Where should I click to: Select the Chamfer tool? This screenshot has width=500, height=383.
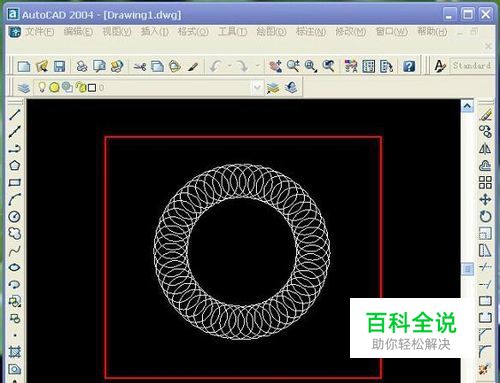pyautogui.click(x=485, y=335)
